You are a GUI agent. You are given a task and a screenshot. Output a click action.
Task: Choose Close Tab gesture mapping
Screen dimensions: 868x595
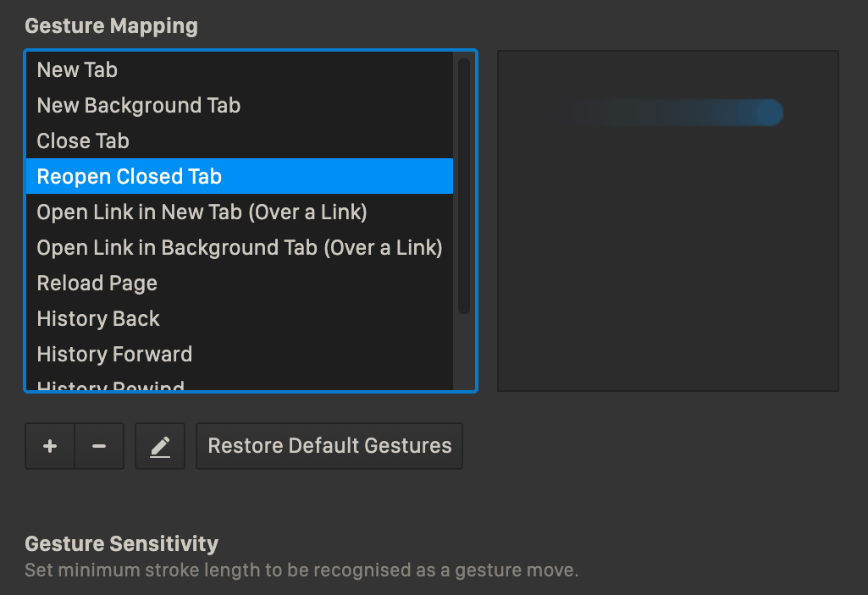coord(240,140)
